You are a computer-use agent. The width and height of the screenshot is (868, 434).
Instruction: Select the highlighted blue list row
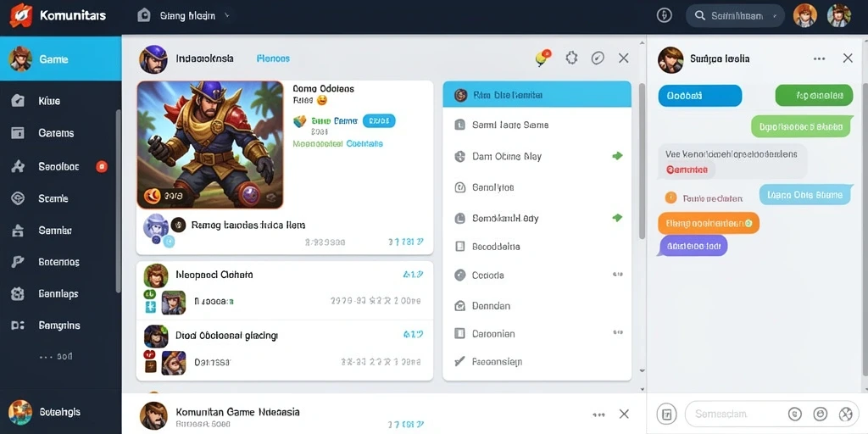(x=537, y=94)
